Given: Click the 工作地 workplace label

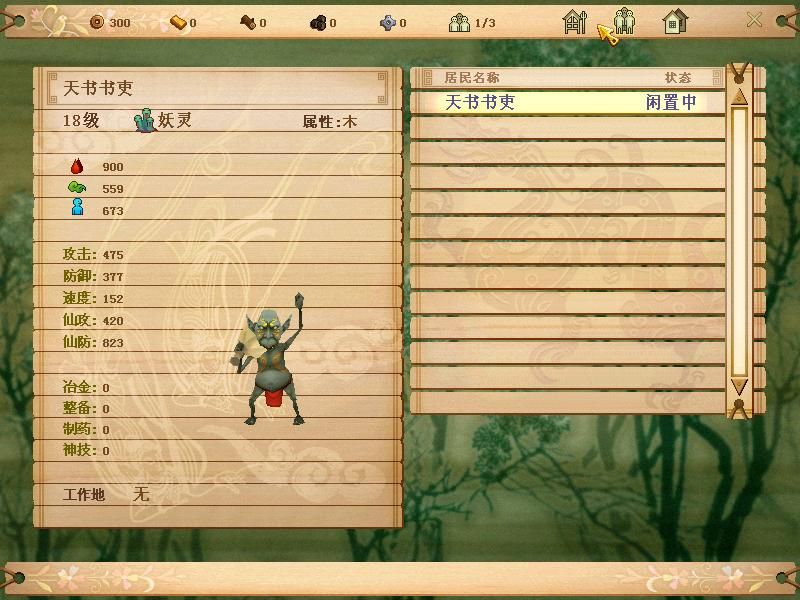Looking at the screenshot, I should click(x=84, y=494).
